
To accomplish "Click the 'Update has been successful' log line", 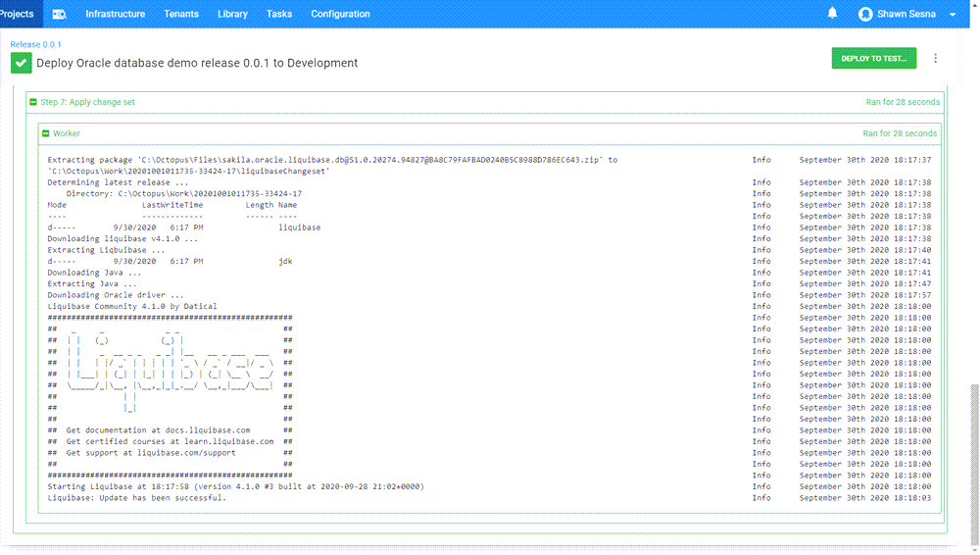I will [136, 497].
